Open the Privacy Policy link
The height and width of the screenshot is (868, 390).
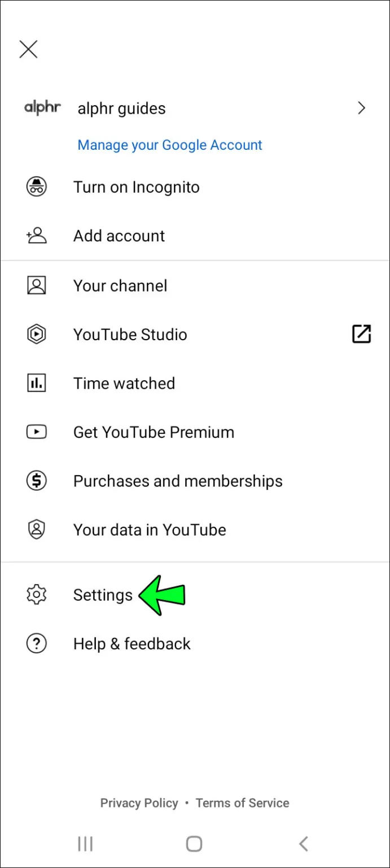coord(139,802)
